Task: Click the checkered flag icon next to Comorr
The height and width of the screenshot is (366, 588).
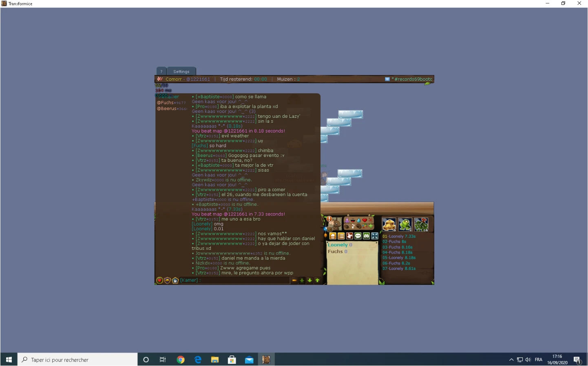Action: (x=160, y=79)
